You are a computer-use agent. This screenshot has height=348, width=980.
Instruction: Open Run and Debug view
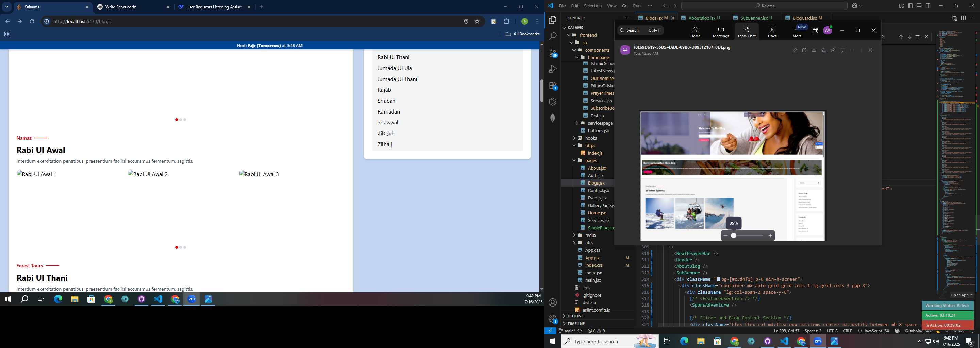point(552,69)
